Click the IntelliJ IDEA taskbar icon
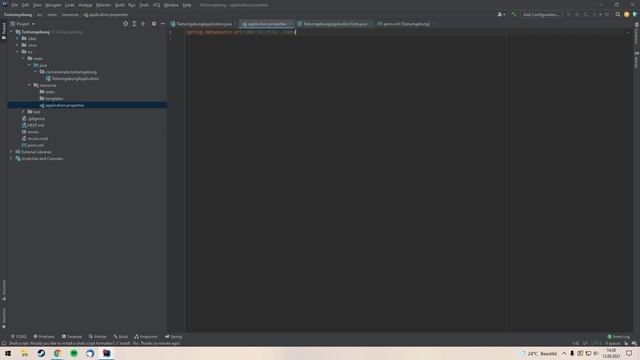 pyautogui.click(x=107, y=353)
